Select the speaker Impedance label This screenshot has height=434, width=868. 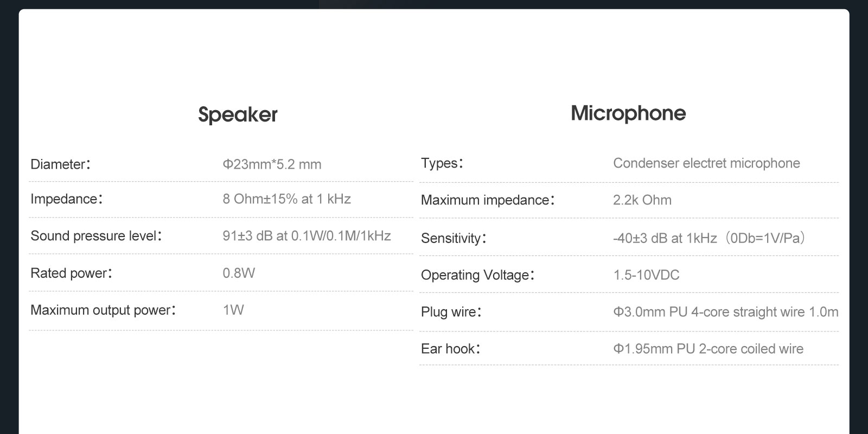click(x=66, y=199)
